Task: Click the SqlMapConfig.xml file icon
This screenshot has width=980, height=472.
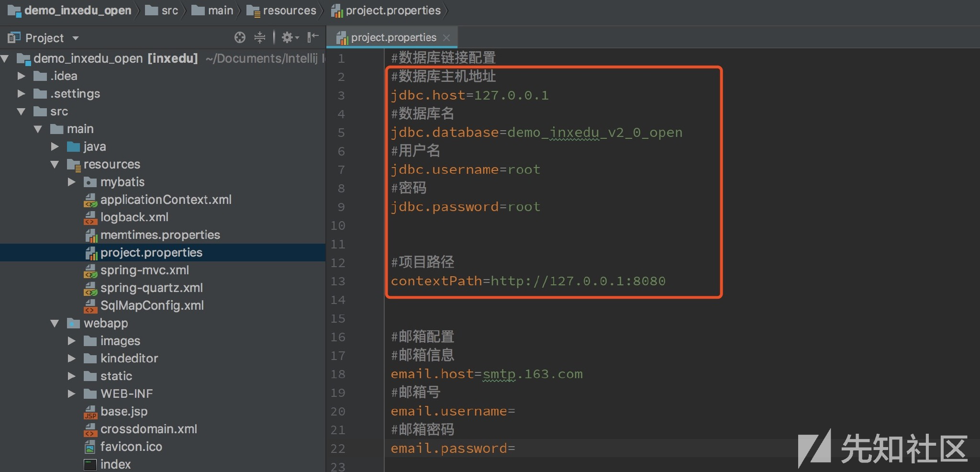Action: point(90,306)
